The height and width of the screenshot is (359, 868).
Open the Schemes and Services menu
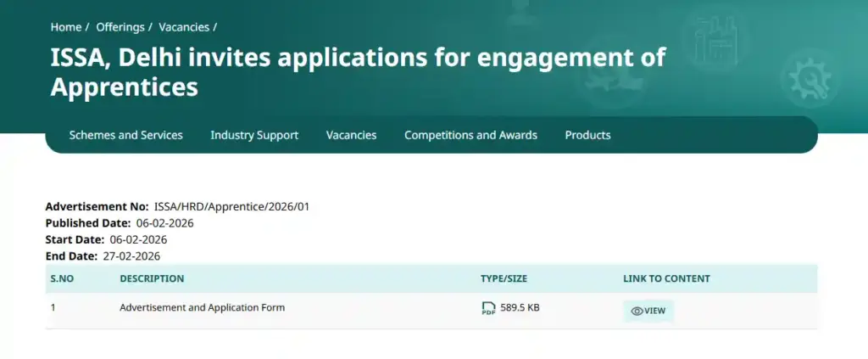click(125, 135)
